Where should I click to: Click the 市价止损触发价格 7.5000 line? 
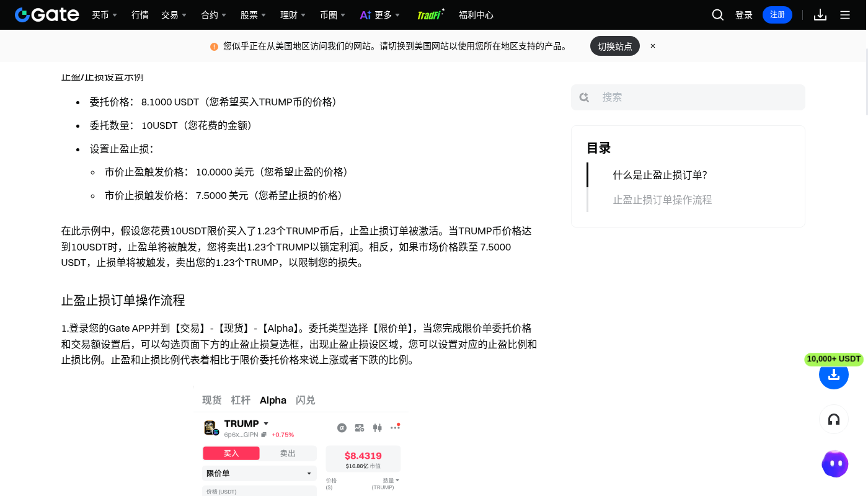pos(225,195)
